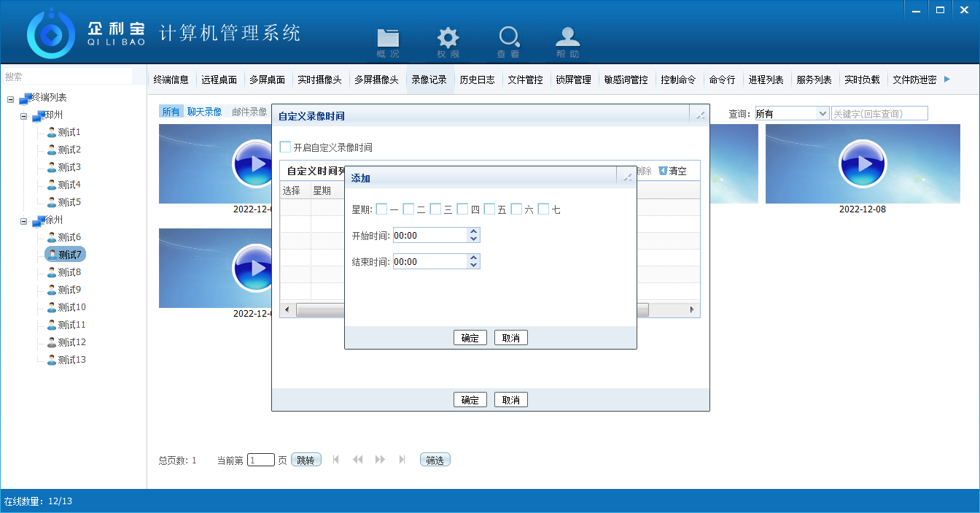Viewport: 980px width, 513px height.
Task: Play the video thumbnail dated 2022-12-08
Action: pyautogui.click(x=863, y=163)
